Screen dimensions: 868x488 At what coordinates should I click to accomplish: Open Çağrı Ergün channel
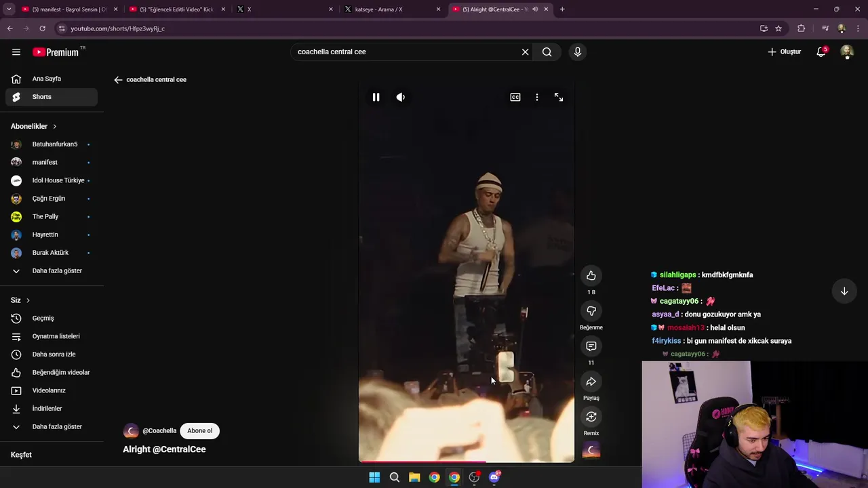point(52,199)
